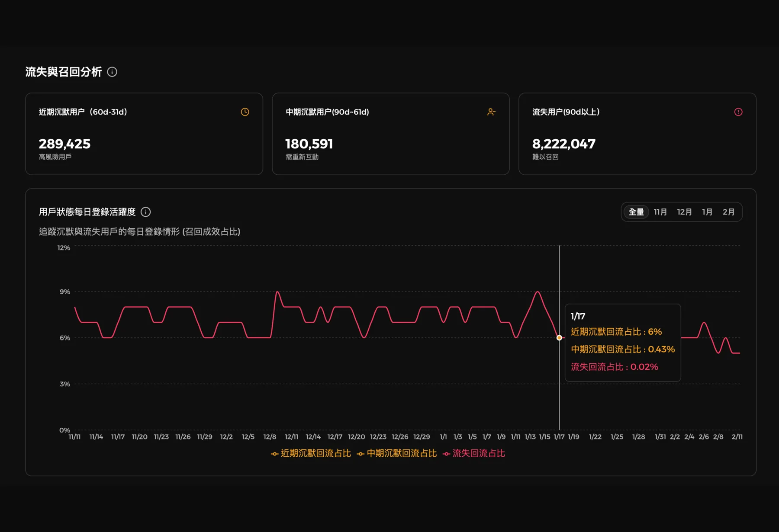Click x-axis label 12/29
Screen dimensions: 779x532
tap(422, 437)
